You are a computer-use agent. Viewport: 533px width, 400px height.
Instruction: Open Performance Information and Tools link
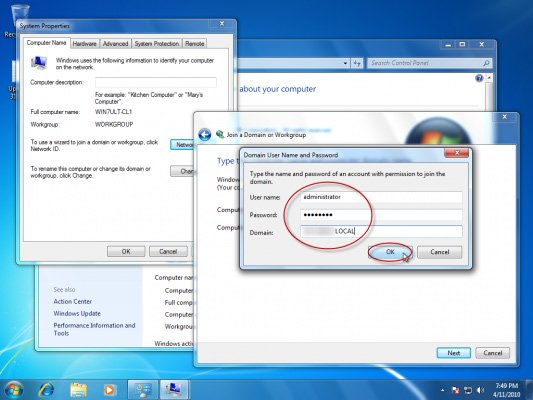94,329
